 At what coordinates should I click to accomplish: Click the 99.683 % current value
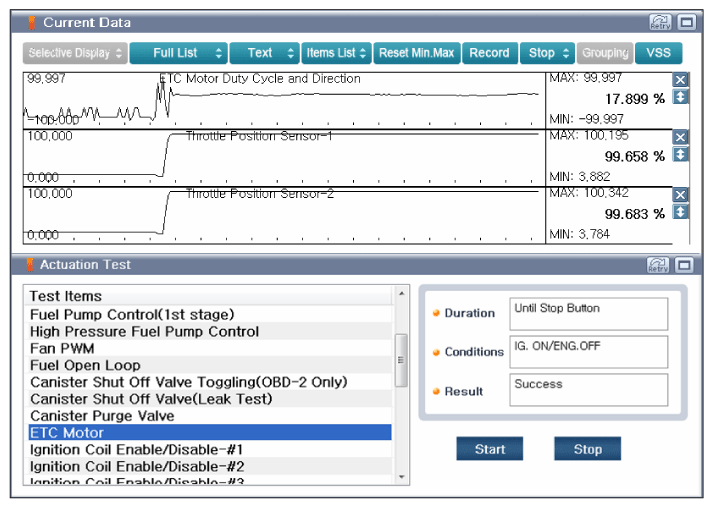point(634,214)
